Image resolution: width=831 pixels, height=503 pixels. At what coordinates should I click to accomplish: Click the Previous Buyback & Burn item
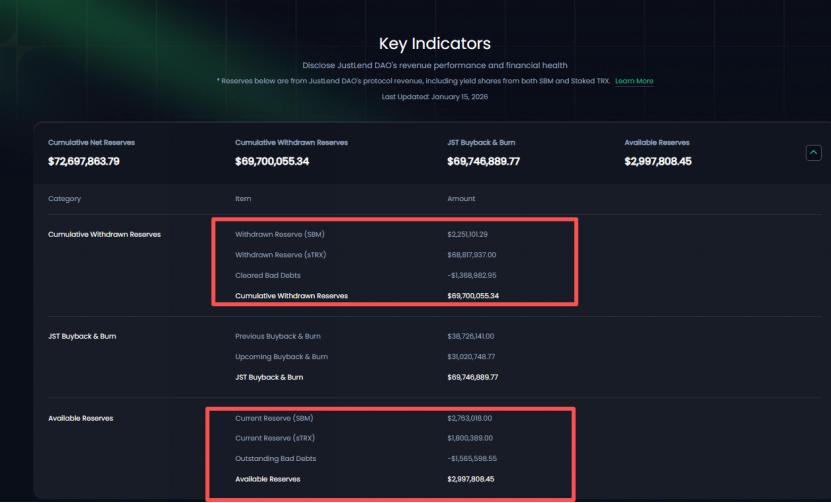click(x=278, y=336)
